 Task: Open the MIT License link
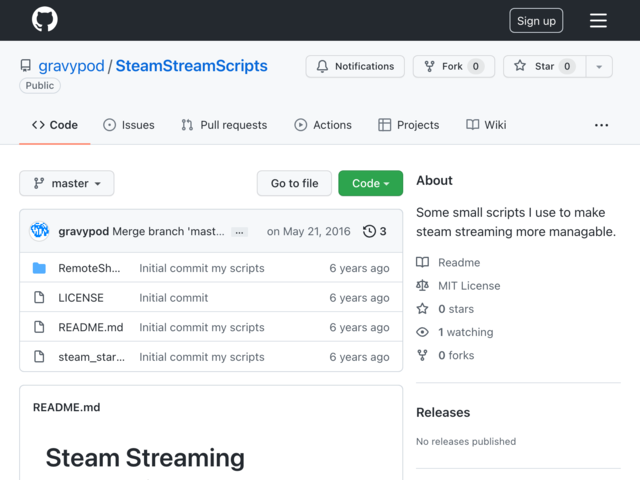pos(469,286)
